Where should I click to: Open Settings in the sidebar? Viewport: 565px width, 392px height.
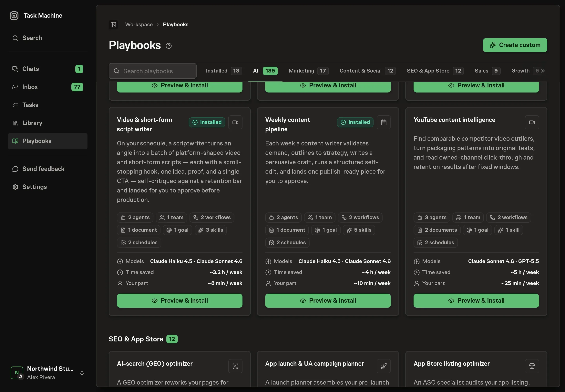(x=48, y=187)
